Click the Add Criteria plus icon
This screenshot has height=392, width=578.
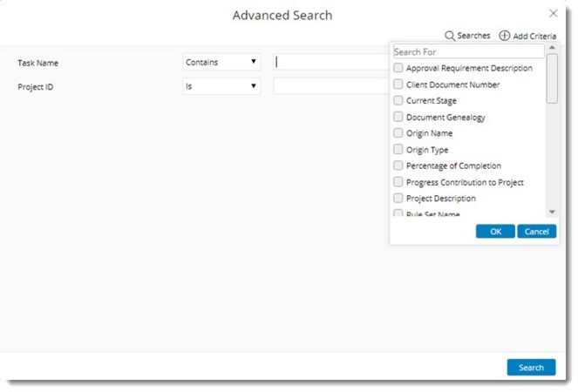coord(505,36)
